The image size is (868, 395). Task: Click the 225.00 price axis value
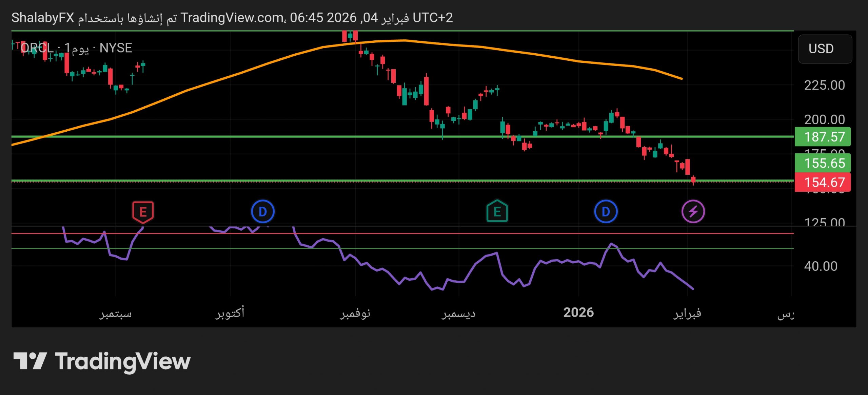824,86
